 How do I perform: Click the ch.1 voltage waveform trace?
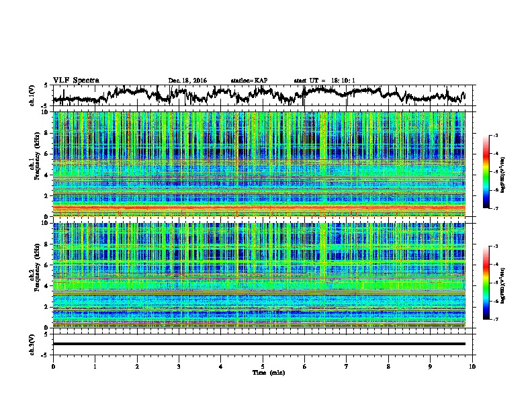(259, 95)
